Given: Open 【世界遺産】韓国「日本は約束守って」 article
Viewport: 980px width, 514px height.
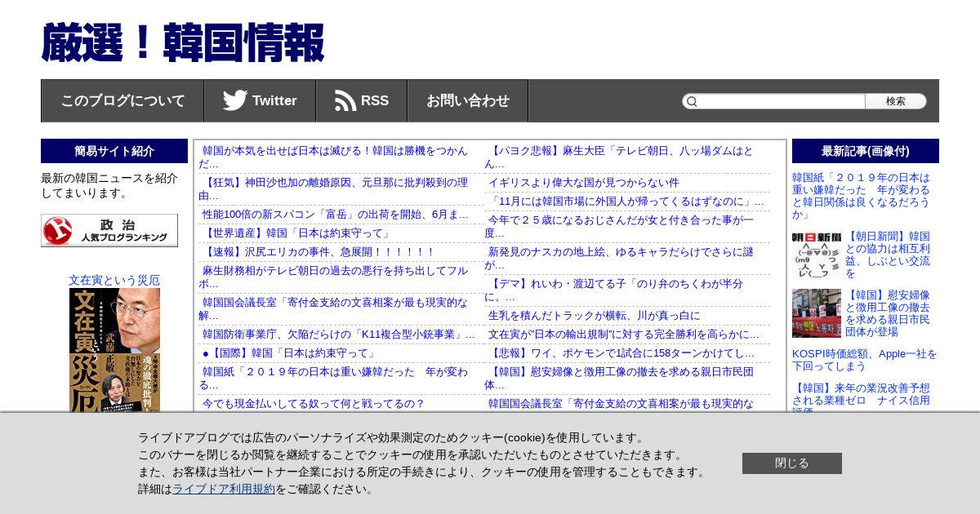Looking at the screenshot, I should pyautogui.click(x=298, y=233).
